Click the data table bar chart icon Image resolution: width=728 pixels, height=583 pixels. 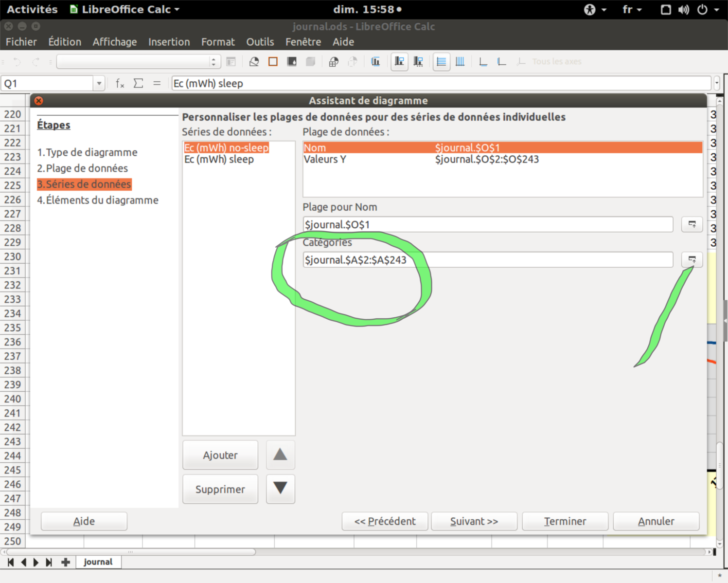click(375, 62)
